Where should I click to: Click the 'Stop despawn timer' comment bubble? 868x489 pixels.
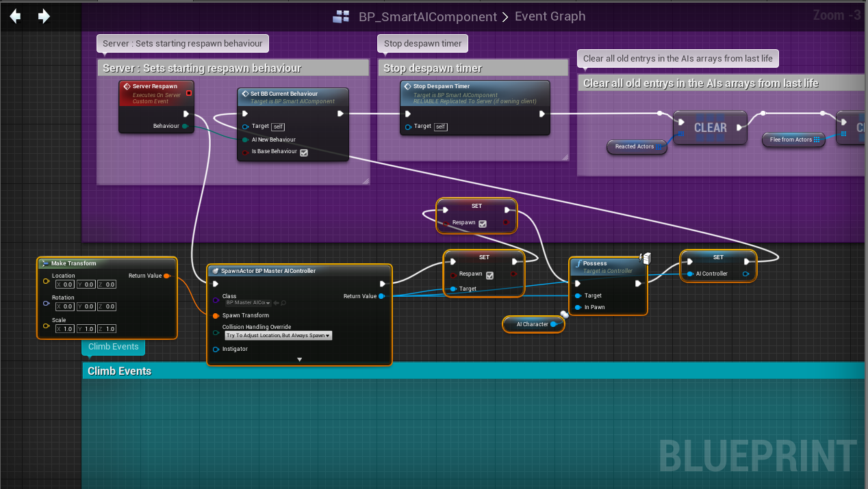[x=423, y=43]
